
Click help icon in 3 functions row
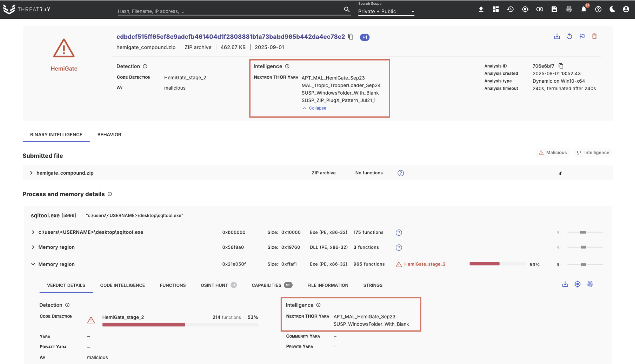click(x=399, y=247)
